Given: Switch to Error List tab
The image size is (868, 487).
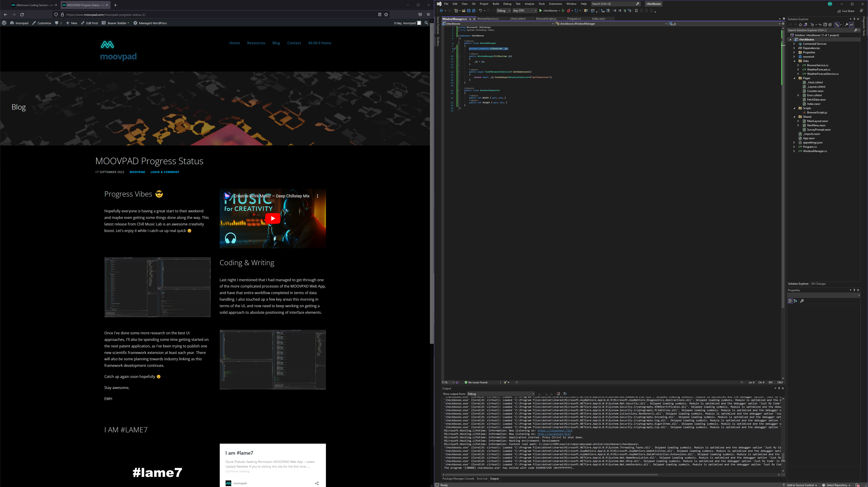Looking at the screenshot, I should 482,479.
